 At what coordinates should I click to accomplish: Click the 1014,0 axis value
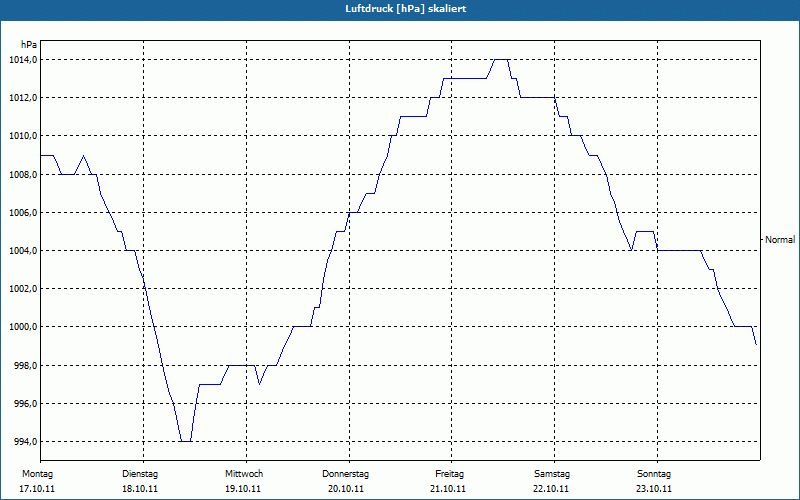point(23,60)
